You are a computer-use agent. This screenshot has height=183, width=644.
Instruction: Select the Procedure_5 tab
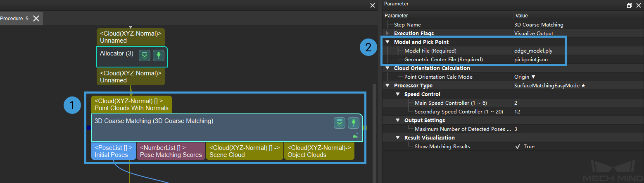pyautogui.click(x=14, y=19)
